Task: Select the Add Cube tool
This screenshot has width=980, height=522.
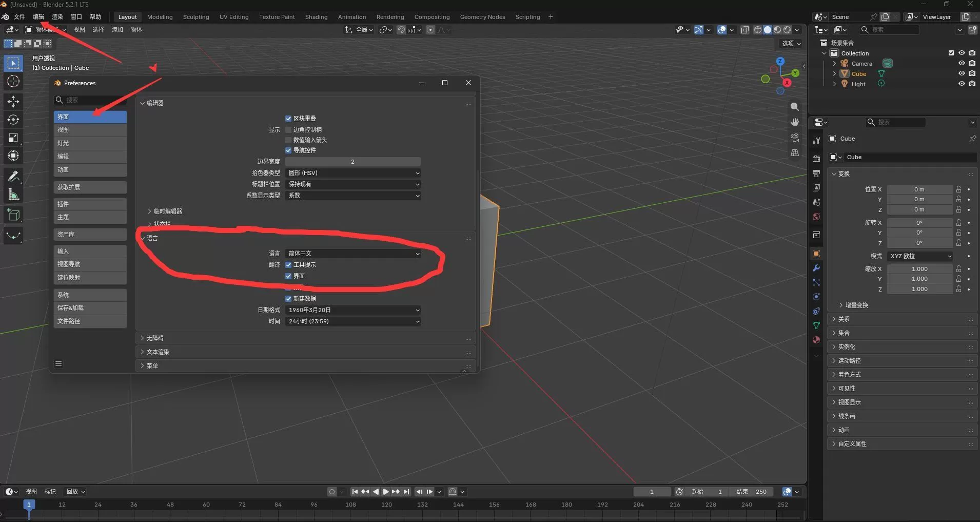Action: pos(13,215)
